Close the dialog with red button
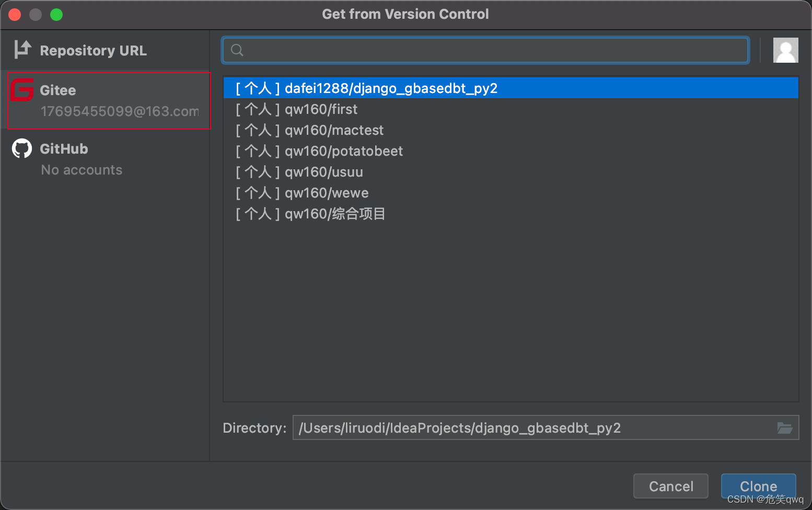 [15, 15]
